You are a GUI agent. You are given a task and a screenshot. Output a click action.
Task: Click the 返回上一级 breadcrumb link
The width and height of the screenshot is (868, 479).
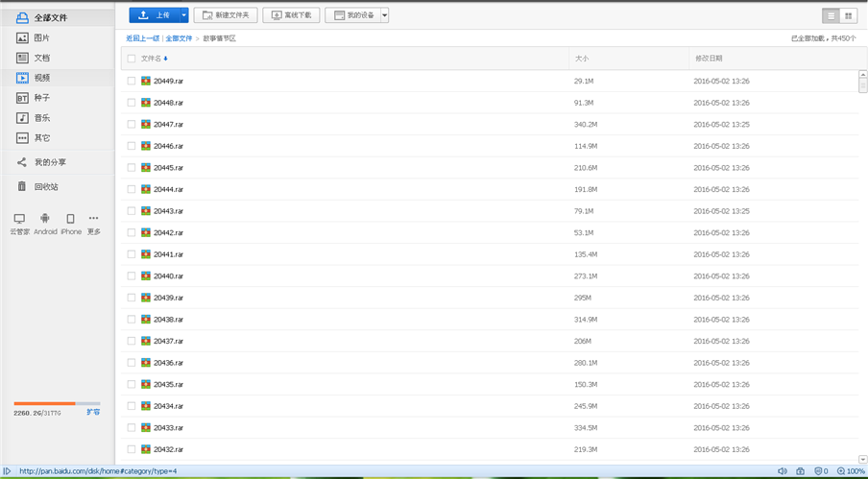pos(142,38)
